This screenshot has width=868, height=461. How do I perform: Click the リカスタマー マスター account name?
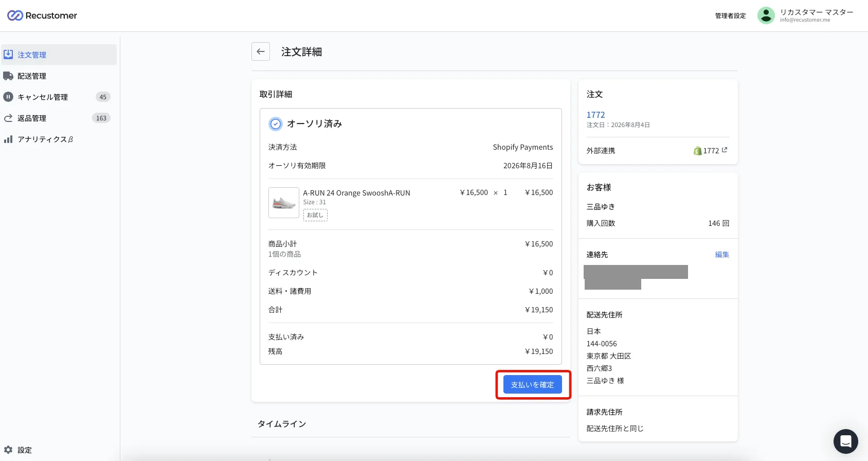click(817, 12)
